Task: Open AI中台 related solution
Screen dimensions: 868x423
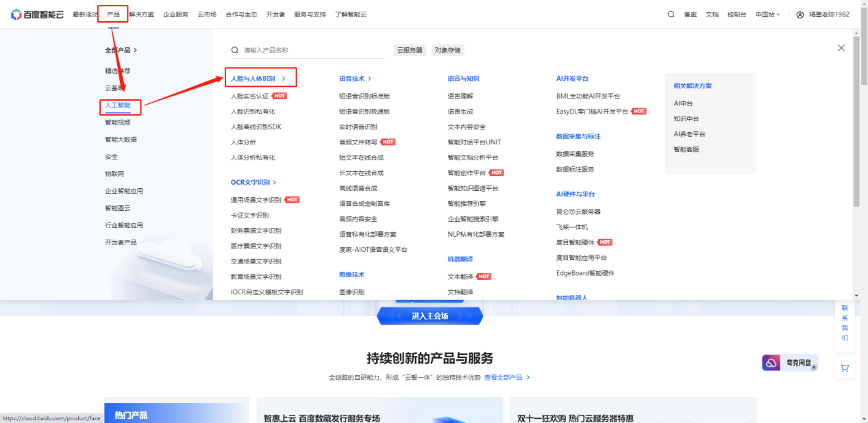Action: tap(684, 103)
